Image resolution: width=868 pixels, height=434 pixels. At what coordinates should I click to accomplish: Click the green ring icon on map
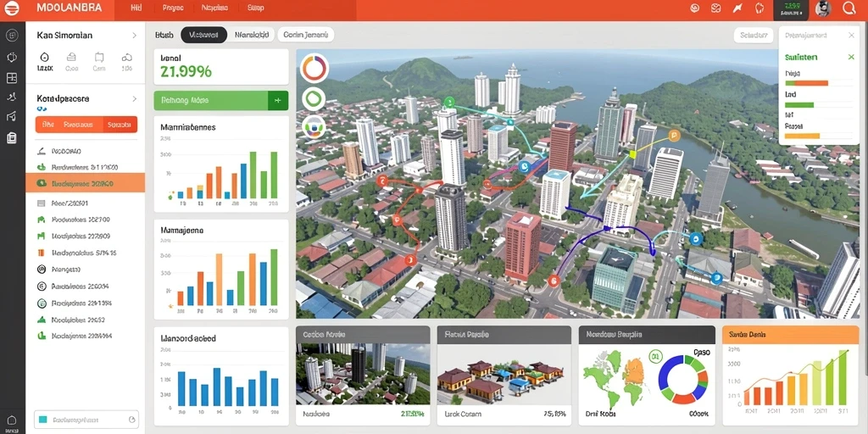(314, 98)
